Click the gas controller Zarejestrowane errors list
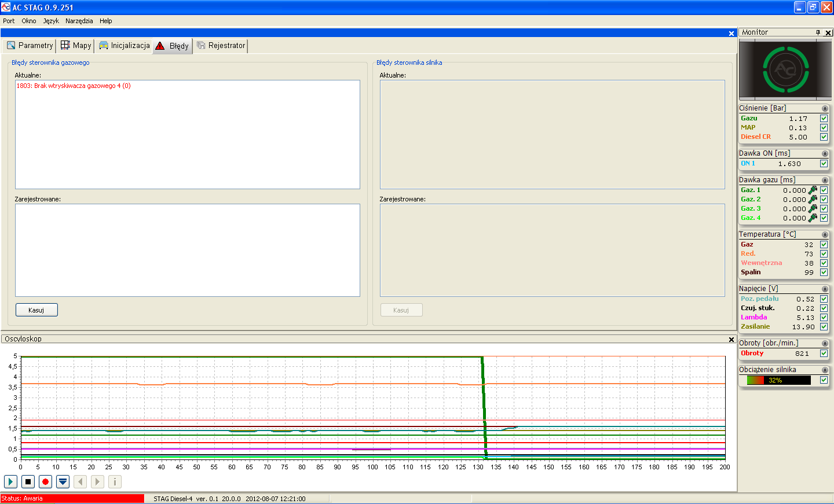 coord(188,250)
